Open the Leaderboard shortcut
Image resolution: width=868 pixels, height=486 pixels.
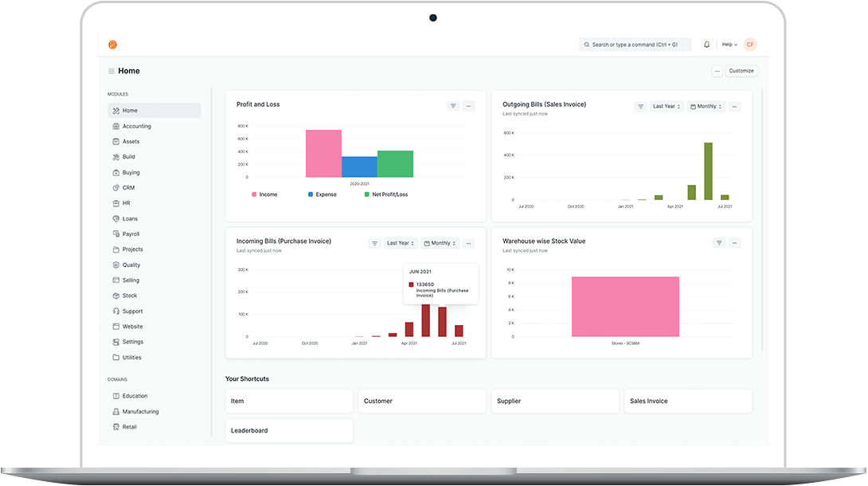pos(288,431)
